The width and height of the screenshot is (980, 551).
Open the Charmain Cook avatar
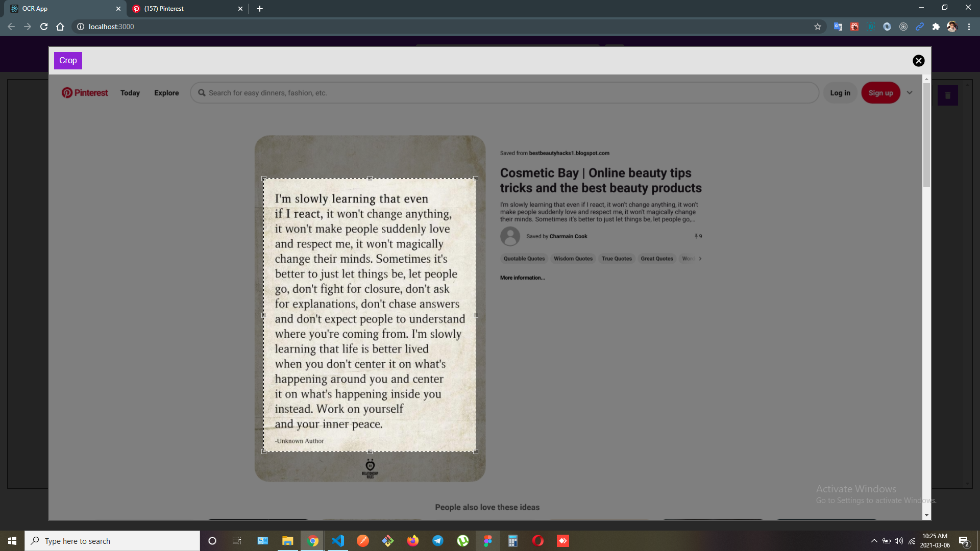(510, 236)
